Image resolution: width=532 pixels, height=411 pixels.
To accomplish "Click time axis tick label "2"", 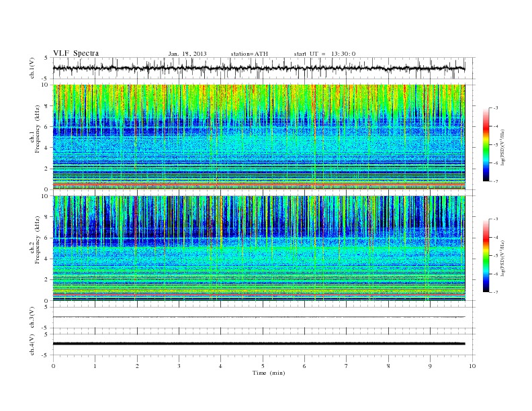I will click(x=137, y=366).
